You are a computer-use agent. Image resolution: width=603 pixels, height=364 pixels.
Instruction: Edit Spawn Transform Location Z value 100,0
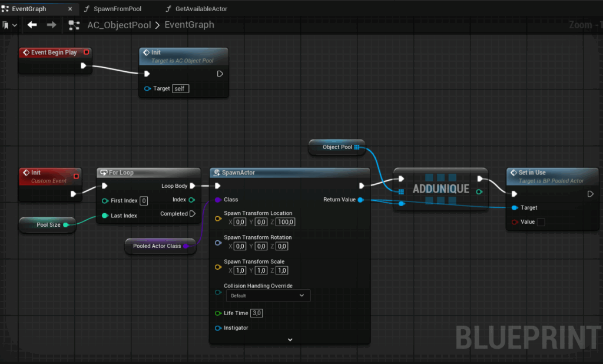tap(286, 222)
